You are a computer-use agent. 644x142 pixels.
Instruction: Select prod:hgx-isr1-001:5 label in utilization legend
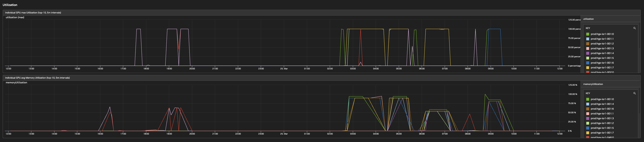click(602, 58)
